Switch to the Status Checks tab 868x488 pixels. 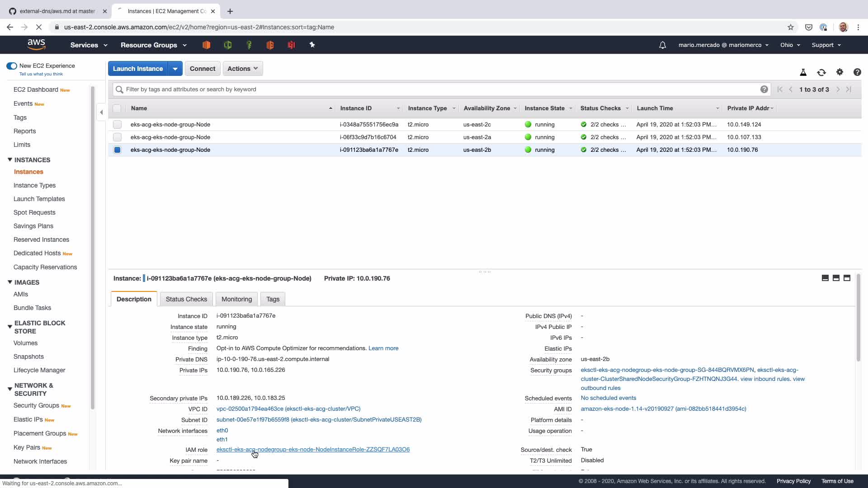pos(186,299)
